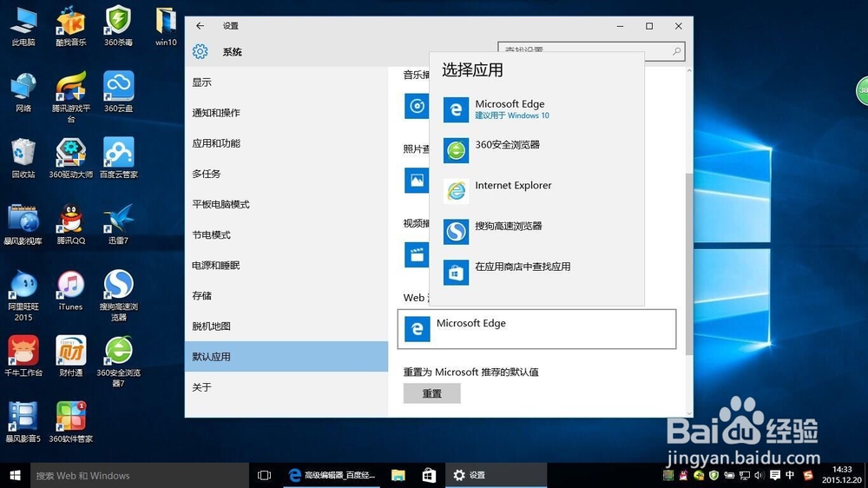Image resolution: width=868 pixels, height=488 pixels.
Task: Open File Explorer from the taskbar
Action: click(x=398, y=475)
